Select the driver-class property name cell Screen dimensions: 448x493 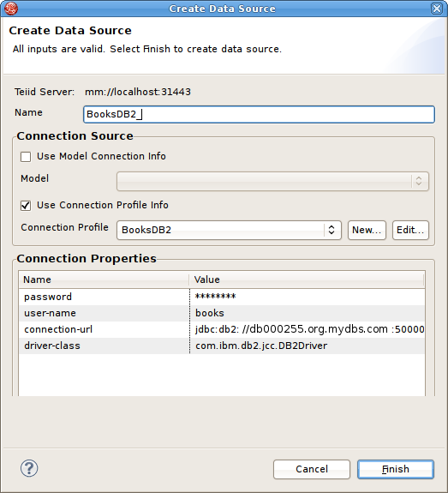105,346
